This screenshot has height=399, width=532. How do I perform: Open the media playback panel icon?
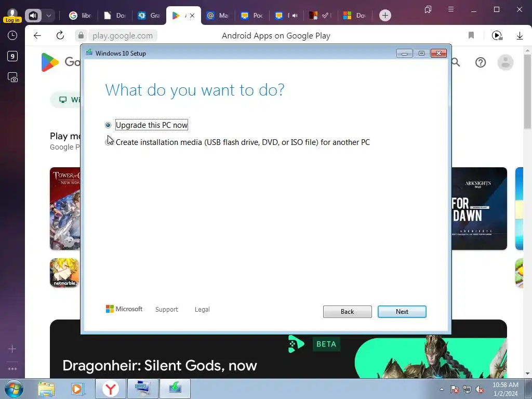pos(497,36)
